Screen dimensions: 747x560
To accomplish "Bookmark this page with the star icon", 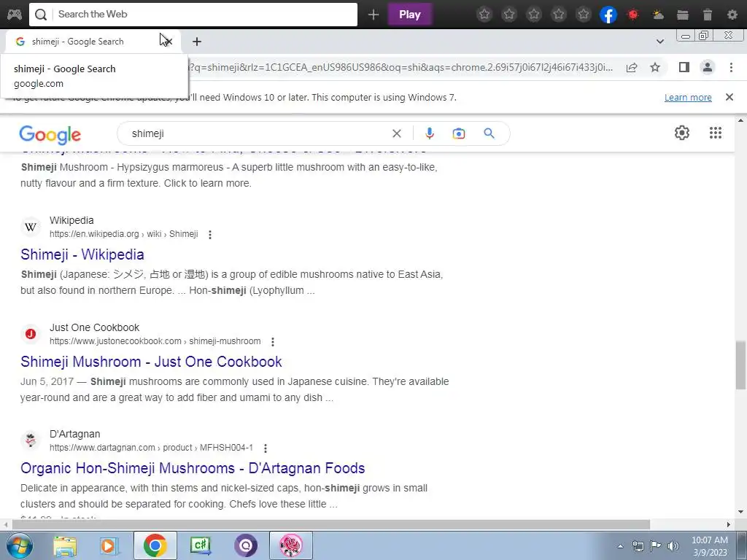I will point(655,67).
